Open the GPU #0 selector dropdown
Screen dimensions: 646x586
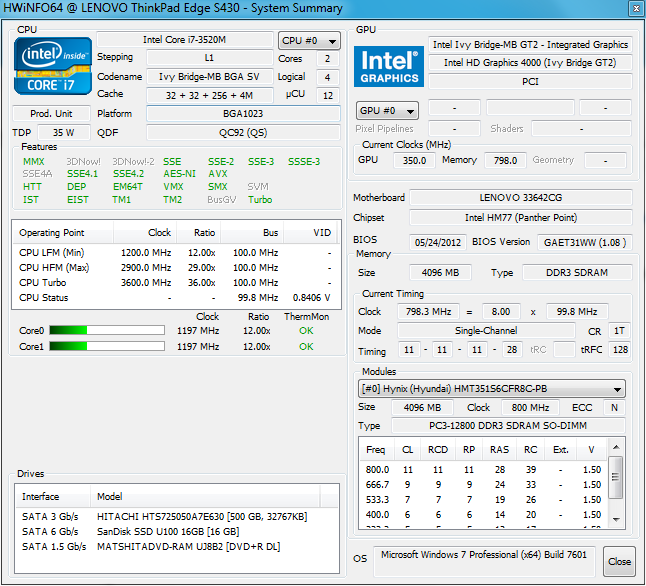tap(387, 110)
